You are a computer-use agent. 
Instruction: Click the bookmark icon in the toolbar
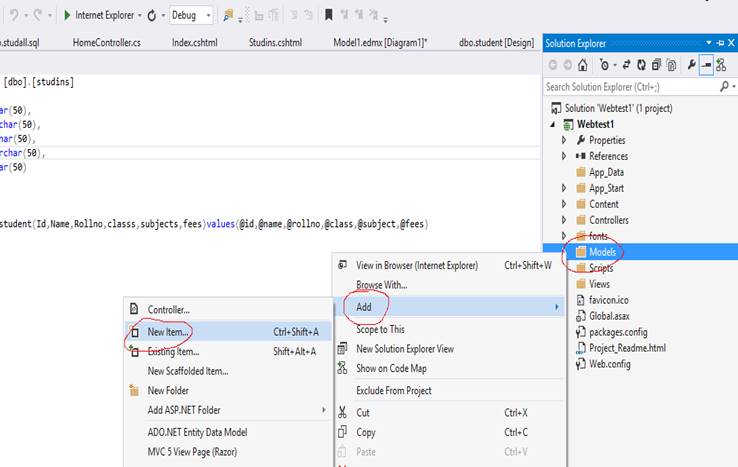point(328,16)
